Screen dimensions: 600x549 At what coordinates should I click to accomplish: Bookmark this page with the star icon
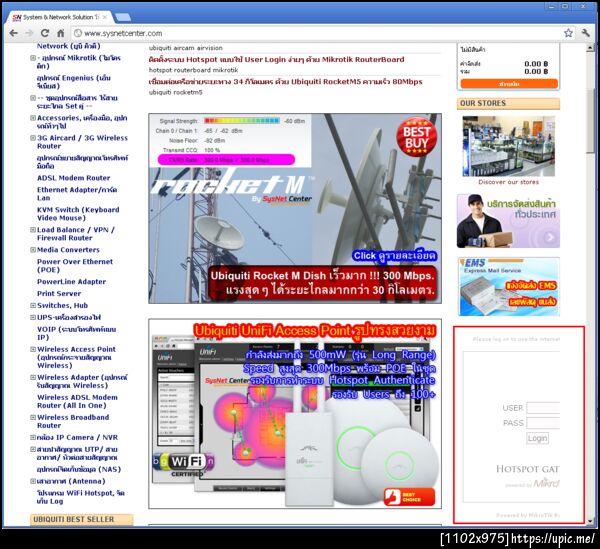[568, 33]
